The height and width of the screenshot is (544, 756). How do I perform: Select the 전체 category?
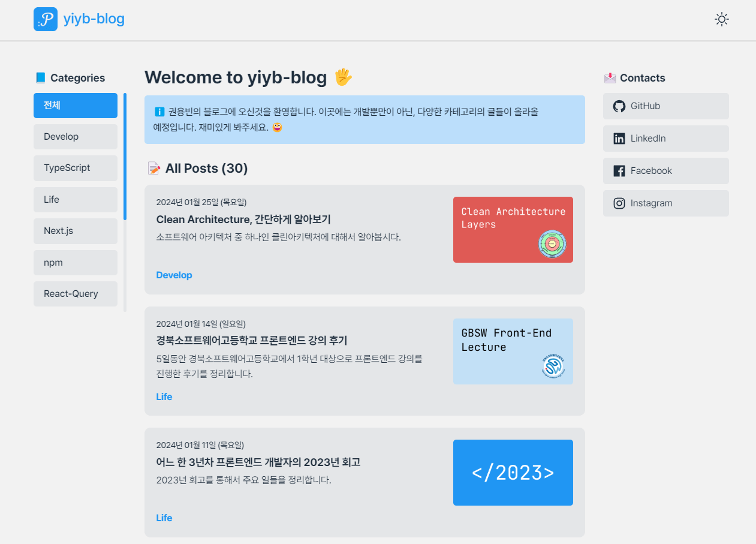coord(76,106)
